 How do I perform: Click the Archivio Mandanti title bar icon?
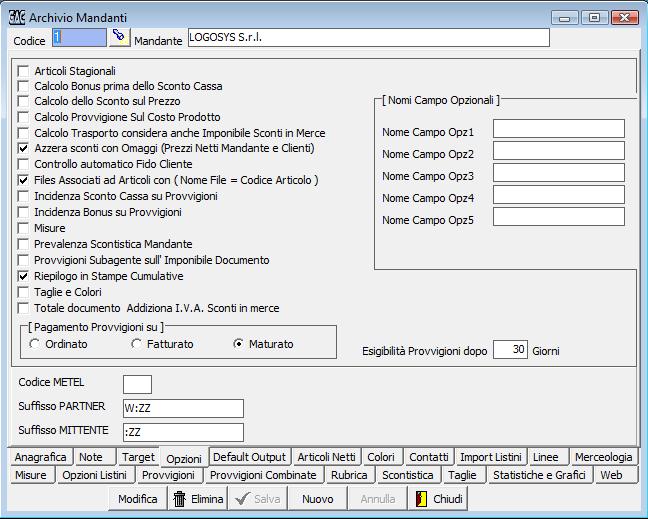click(x=17, y=17)
